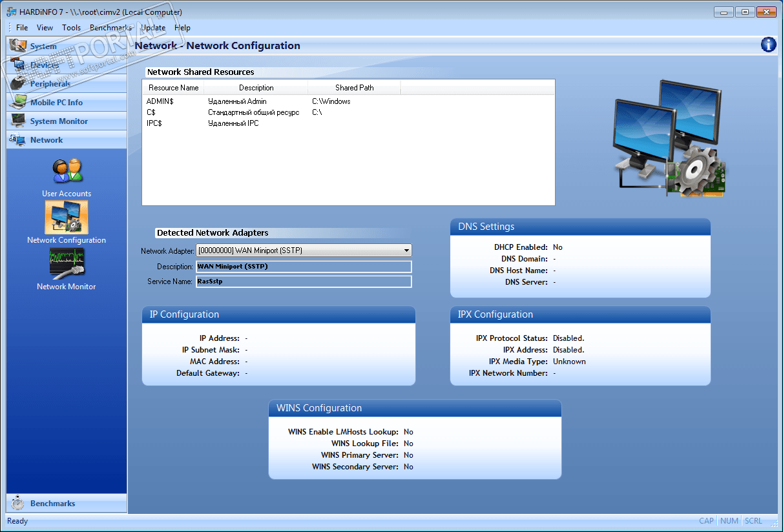Click the SCRL indicator in status bar

coord(753,521)
